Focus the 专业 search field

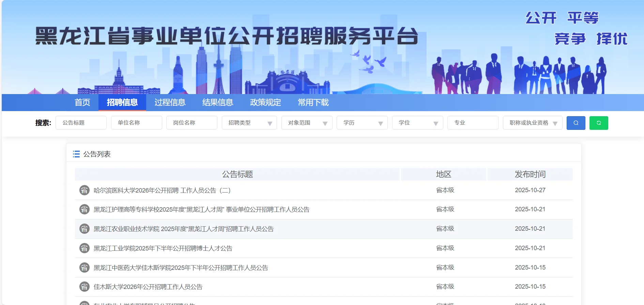coord(473,123)
